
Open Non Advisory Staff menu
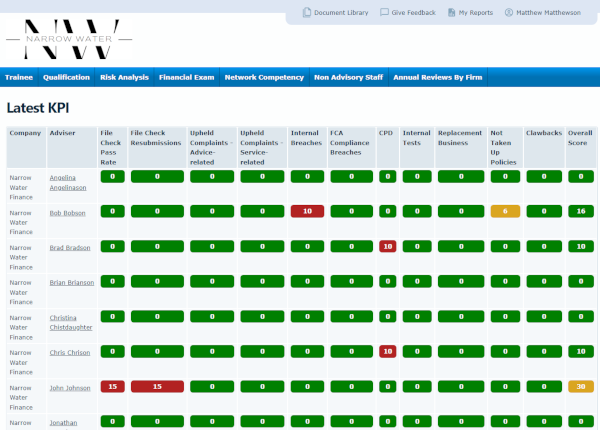point(349,77)
